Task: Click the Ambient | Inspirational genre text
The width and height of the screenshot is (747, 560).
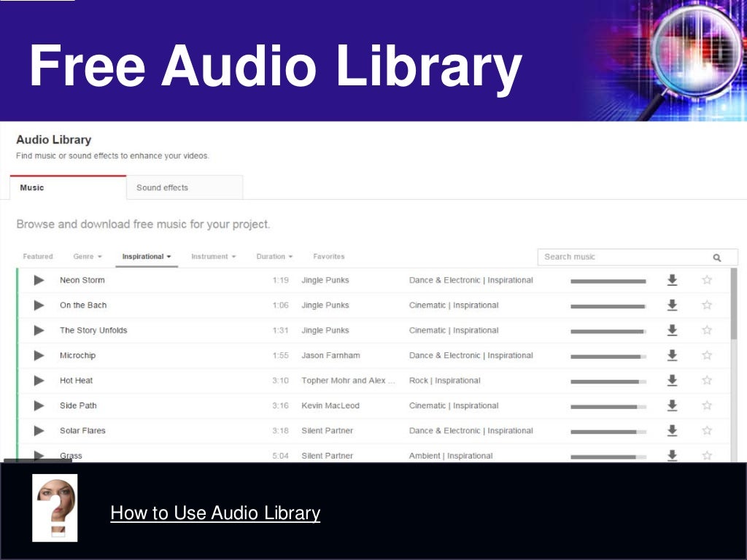Action: (x=451, y=456)
